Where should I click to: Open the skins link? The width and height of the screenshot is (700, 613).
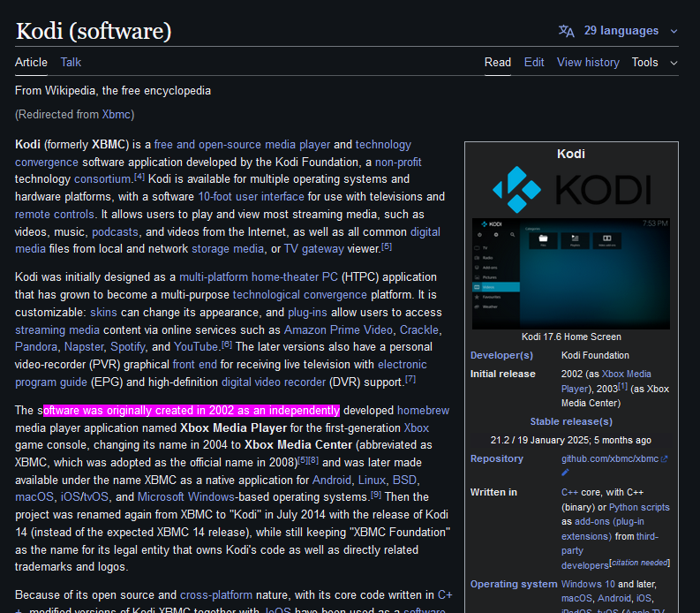103,313
